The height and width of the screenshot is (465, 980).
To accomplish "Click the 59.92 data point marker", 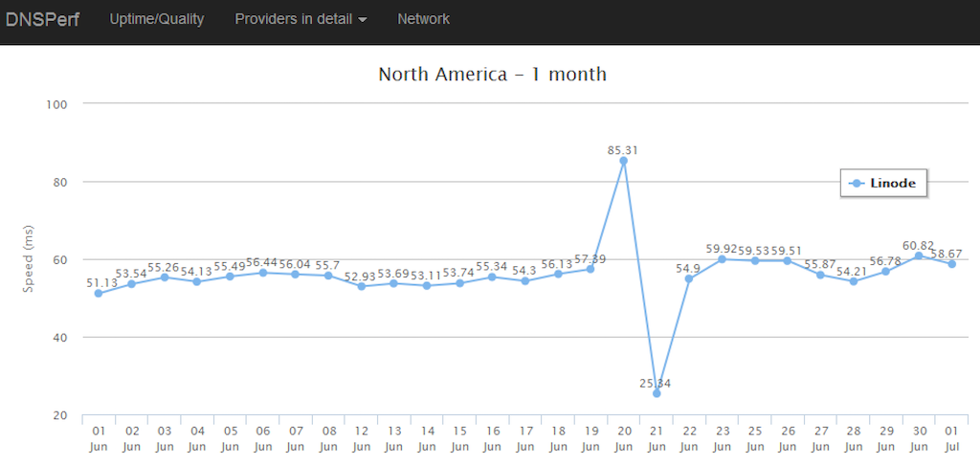I will (x=722, y=258).
